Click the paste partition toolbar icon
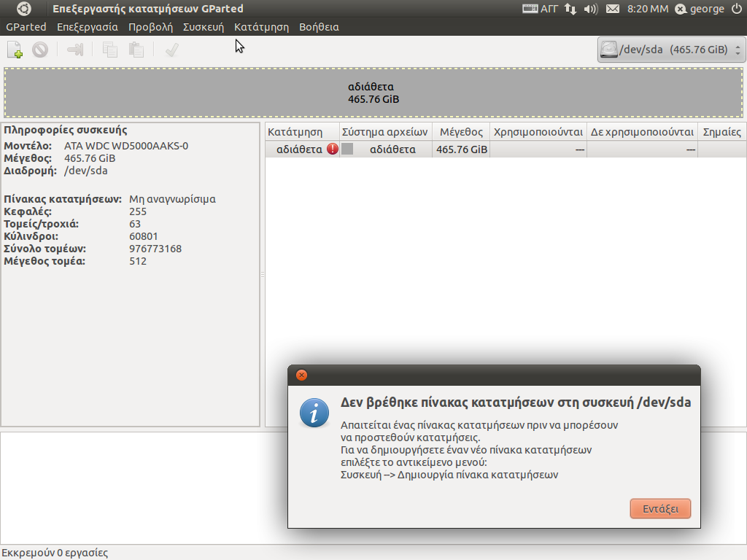 [x=136, y=50]
